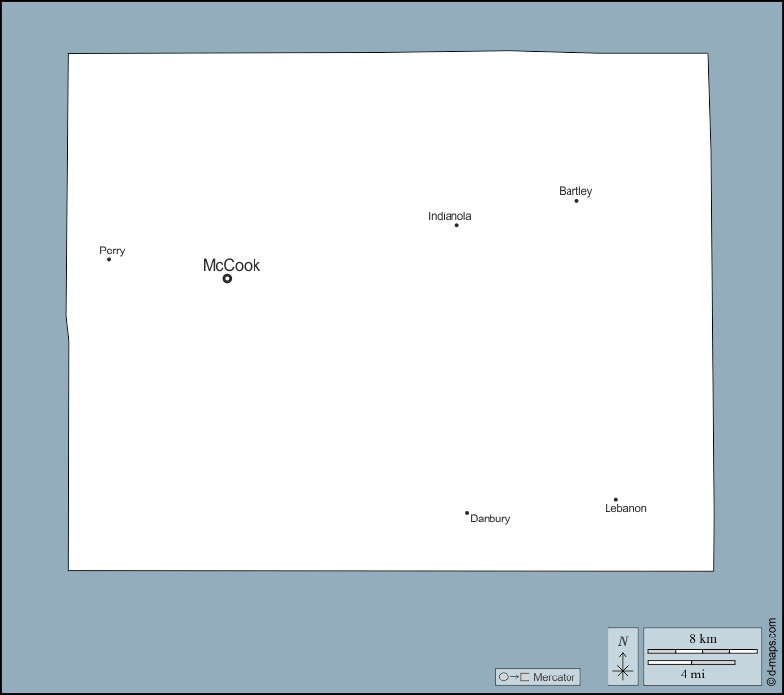Open the d-maps.com copyright link

(771, 651)
